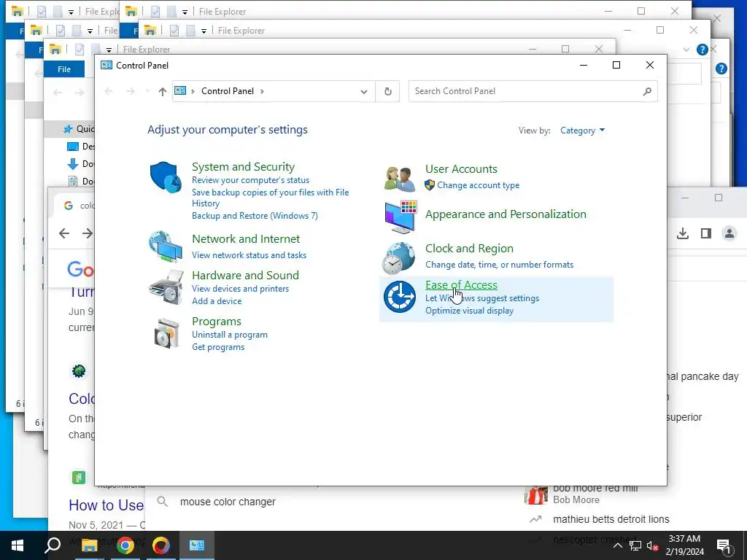Open the notification center icon
Screen dimensions: 747x560
point(724,545)
